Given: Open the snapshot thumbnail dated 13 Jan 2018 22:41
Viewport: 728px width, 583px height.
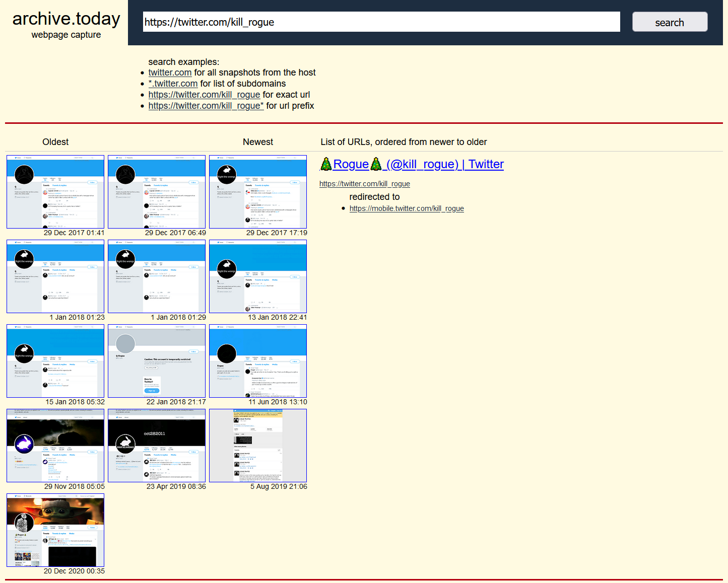Looking at the screenshot, I should 258,276.
